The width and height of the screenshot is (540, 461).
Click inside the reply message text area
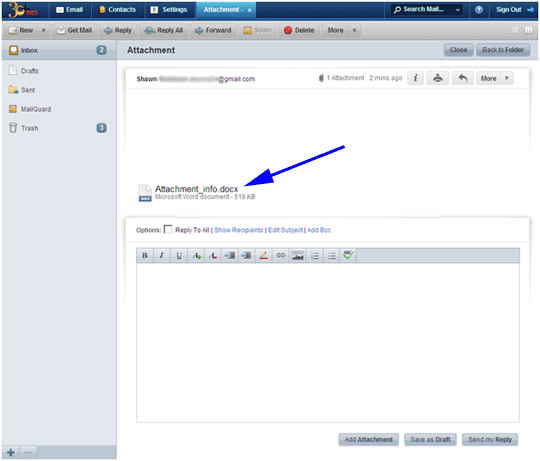point(328,342)
